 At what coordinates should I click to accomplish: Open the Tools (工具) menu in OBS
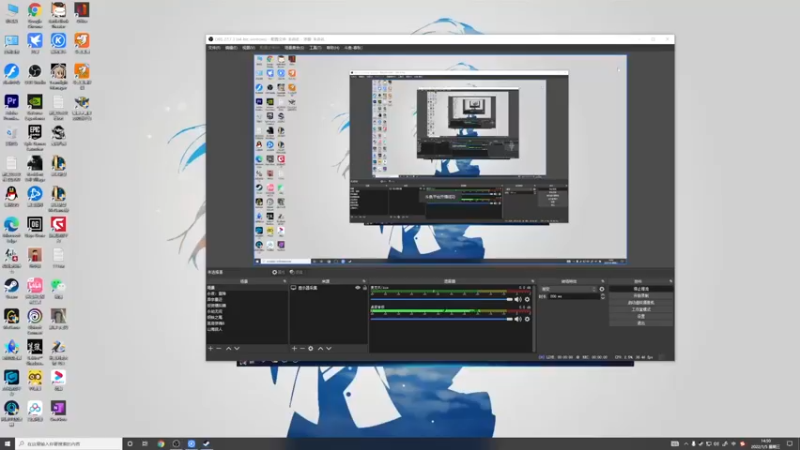tap(315, 48)
